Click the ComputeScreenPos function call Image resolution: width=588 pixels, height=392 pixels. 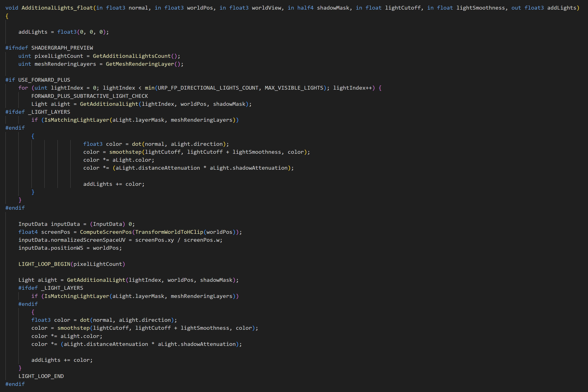tap(106, 232)
